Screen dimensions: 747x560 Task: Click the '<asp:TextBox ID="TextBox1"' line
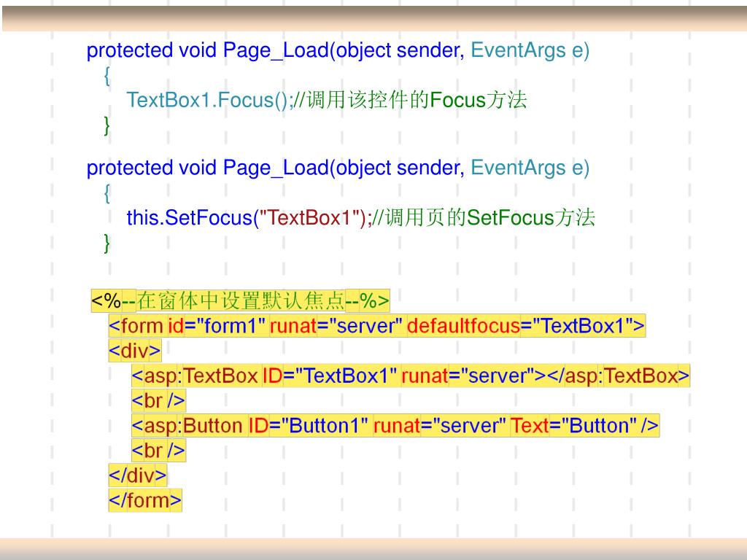coord(411,376)
